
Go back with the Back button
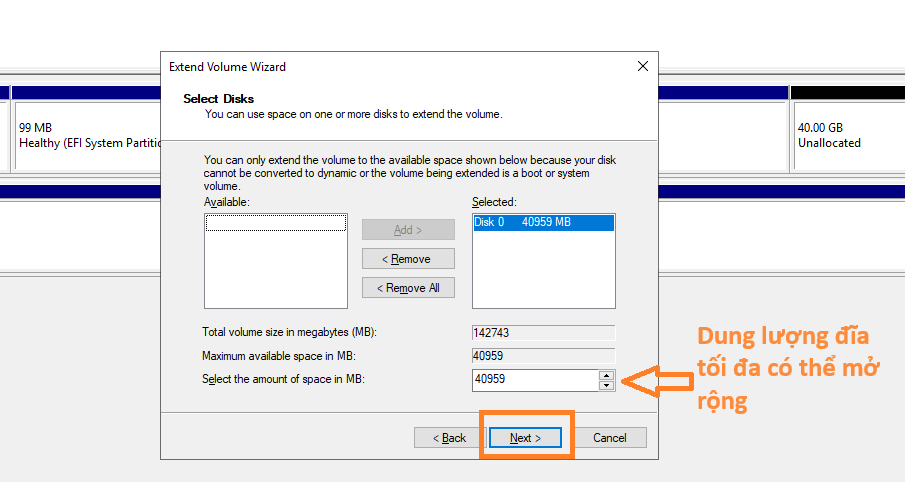[448, 438]
